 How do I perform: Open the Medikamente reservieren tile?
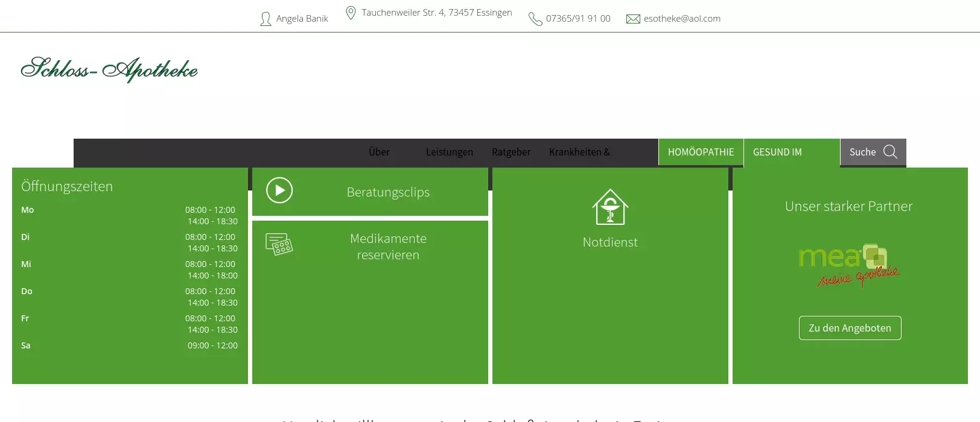click(388, 247)
